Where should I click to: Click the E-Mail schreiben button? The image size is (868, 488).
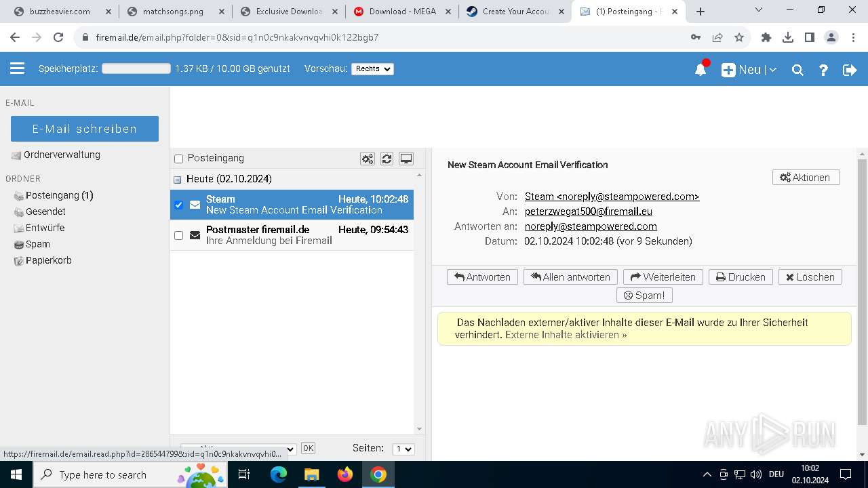pyautogui.click(x=85, y=129)
